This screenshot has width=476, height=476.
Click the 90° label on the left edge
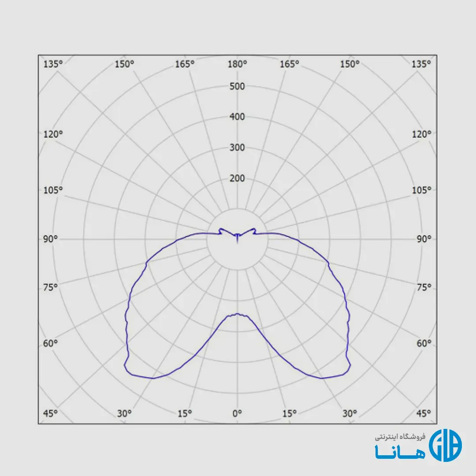point(50,239)
